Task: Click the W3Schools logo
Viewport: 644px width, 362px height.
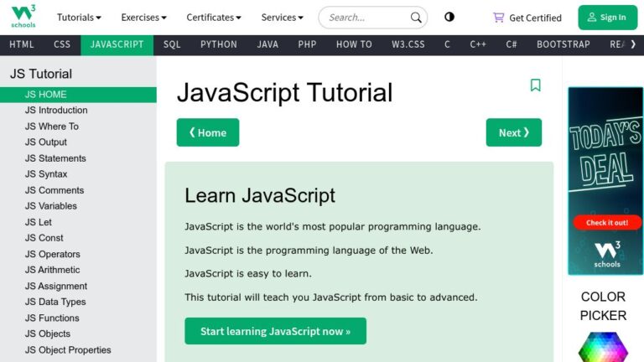Action: (x=23, y=17)
